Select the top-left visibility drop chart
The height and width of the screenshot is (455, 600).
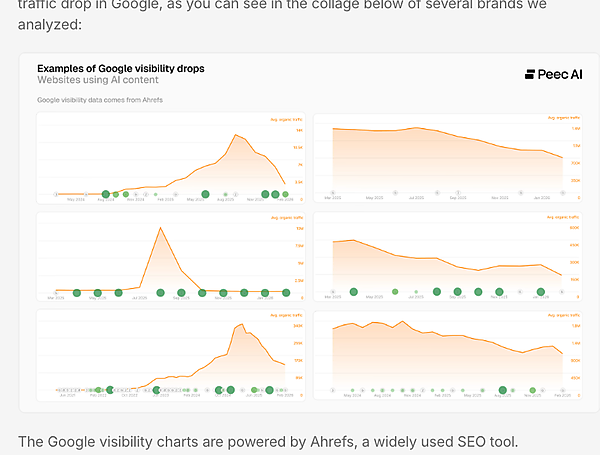(x=170, y=158)
